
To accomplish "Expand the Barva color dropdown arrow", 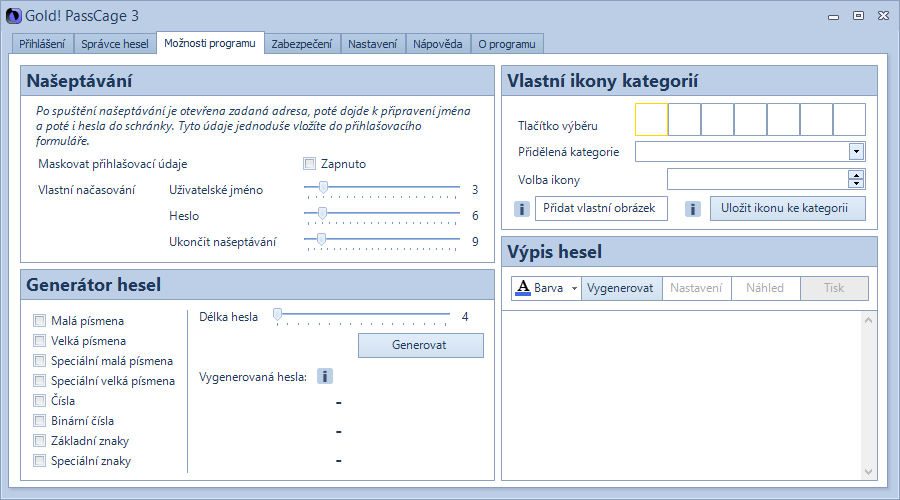I will point(575,289).
